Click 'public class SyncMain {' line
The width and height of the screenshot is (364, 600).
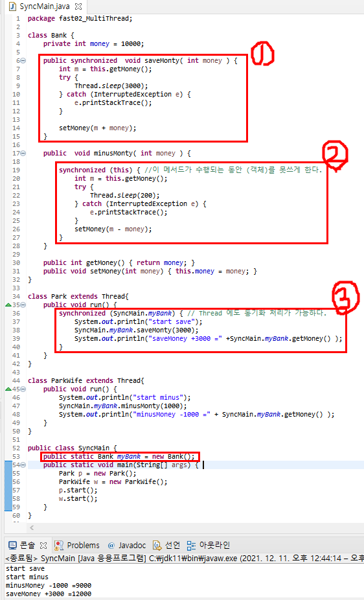pos(73,448)
